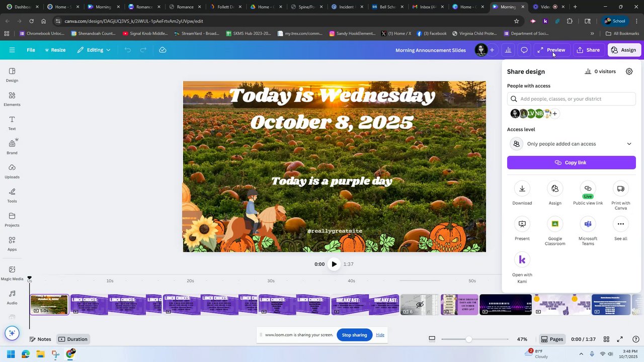Viewport: 644px width, 362px height.
Task: Open the Insights bar chart icon
Action: click(x=508, y=50)
